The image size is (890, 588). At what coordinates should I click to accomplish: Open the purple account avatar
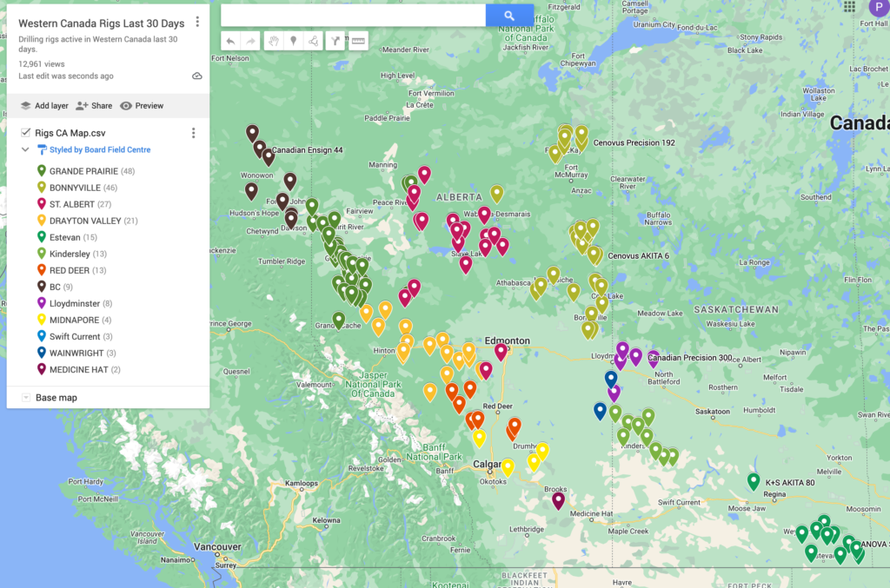click(880, 7)
